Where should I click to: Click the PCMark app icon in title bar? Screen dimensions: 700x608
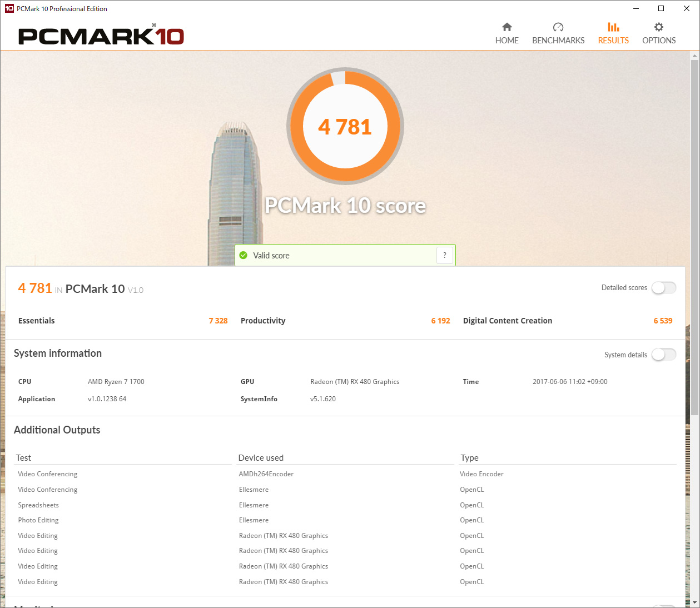[9, 8]
